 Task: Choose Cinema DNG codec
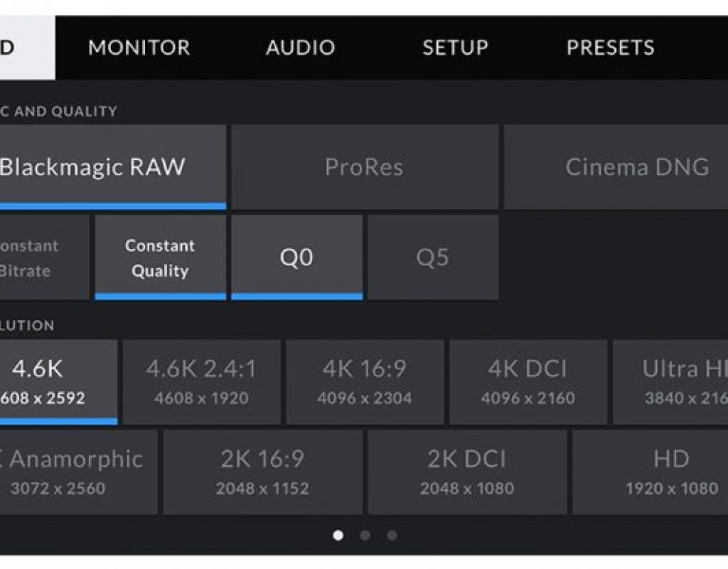point(616,166)
